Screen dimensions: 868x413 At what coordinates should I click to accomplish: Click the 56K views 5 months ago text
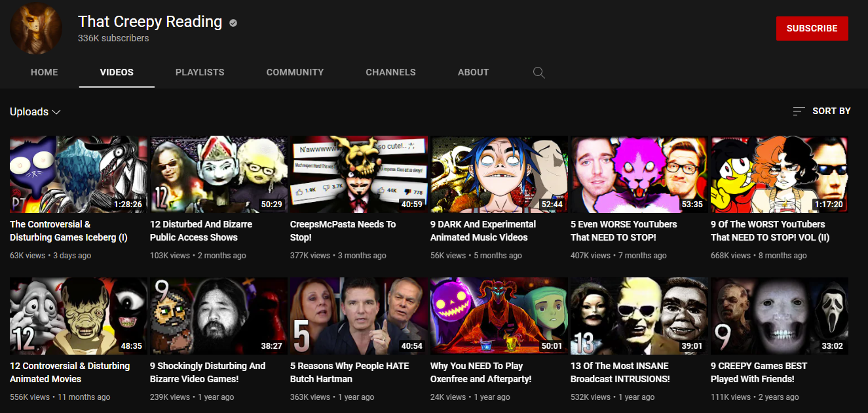coord(476,256)
